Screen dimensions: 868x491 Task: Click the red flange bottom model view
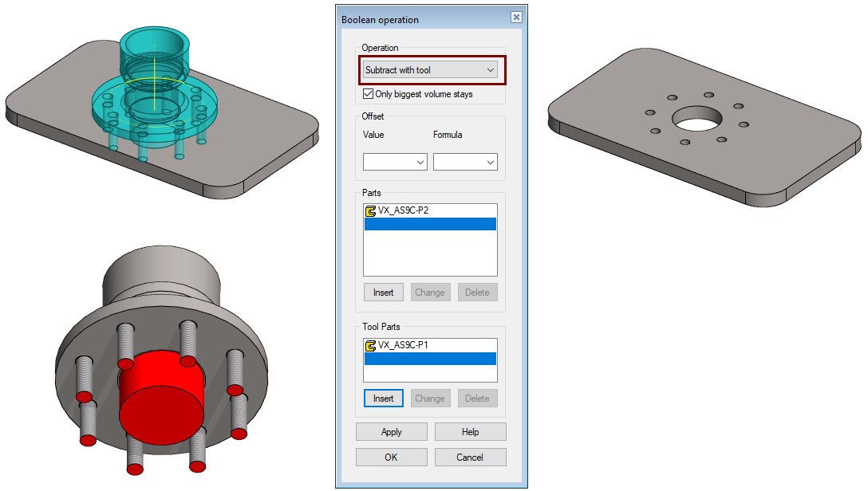point(162,359)
